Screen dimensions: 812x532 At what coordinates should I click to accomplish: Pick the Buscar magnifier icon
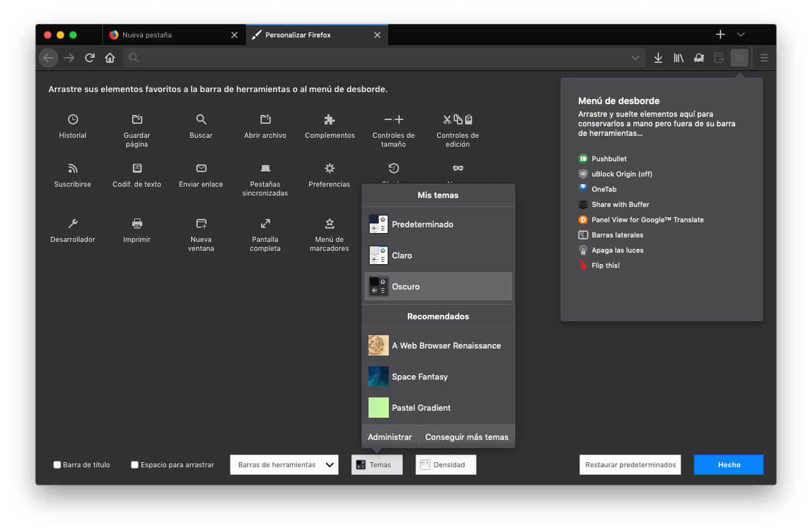(x=201, y=119)
